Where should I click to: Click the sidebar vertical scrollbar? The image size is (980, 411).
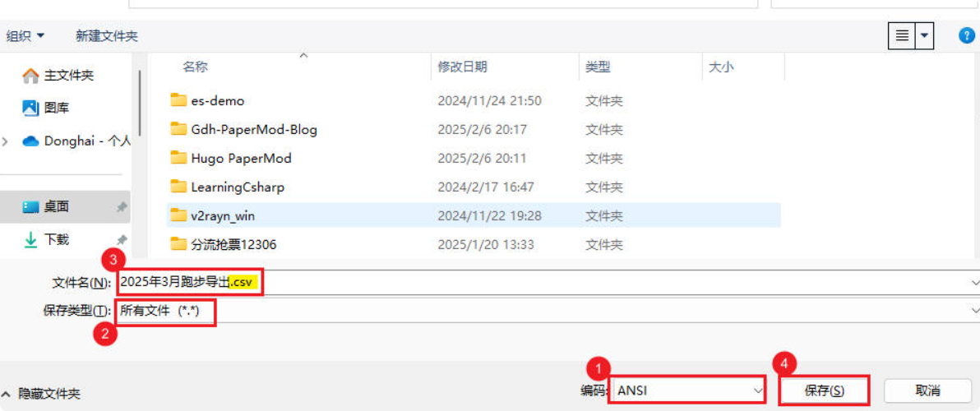tap(140, 103)
